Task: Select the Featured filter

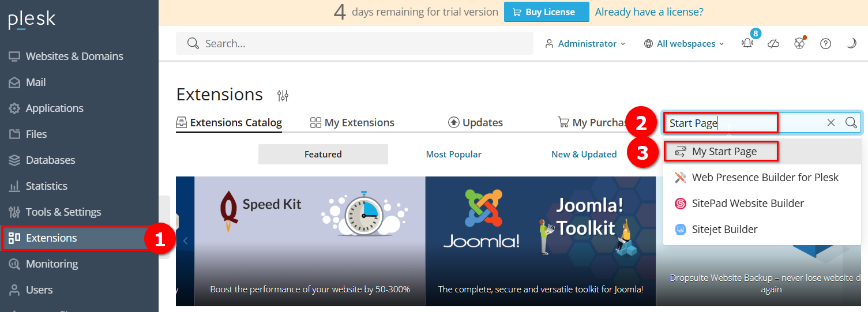Action: tap(323, 154)
